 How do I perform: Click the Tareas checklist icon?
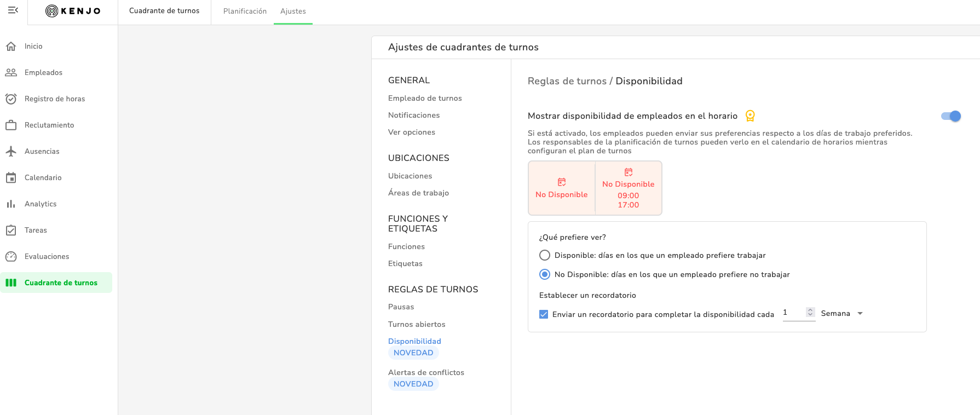[11, 230]
